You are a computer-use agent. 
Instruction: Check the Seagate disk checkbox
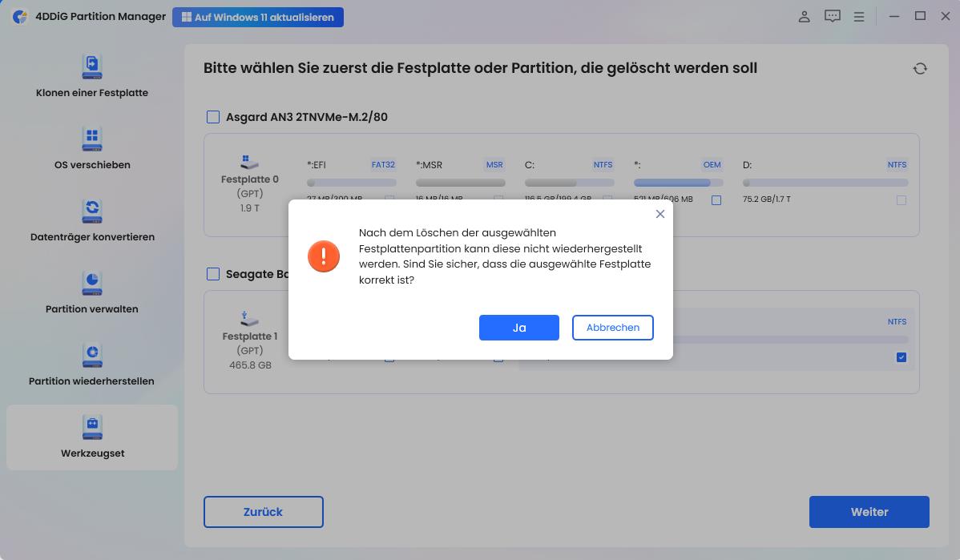coord(213,273)
